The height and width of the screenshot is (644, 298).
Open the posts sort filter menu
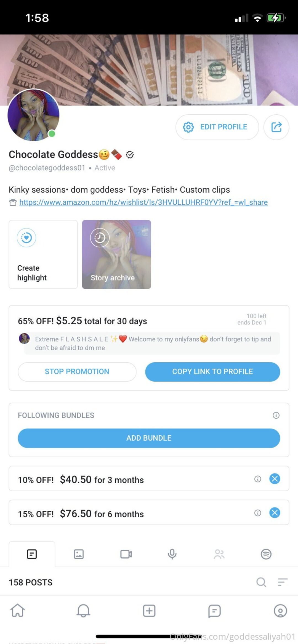tap(283, 582)
